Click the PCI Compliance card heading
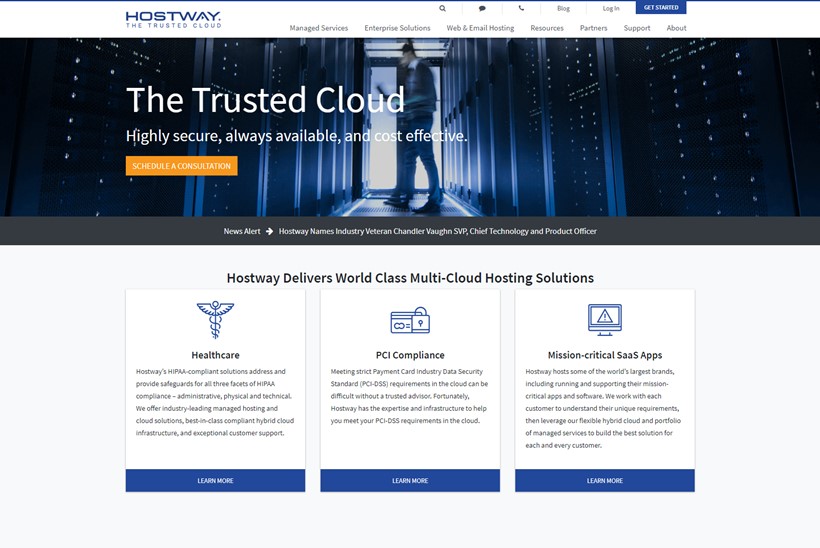This screenshot has height=548, width=820. click(410, 355)
